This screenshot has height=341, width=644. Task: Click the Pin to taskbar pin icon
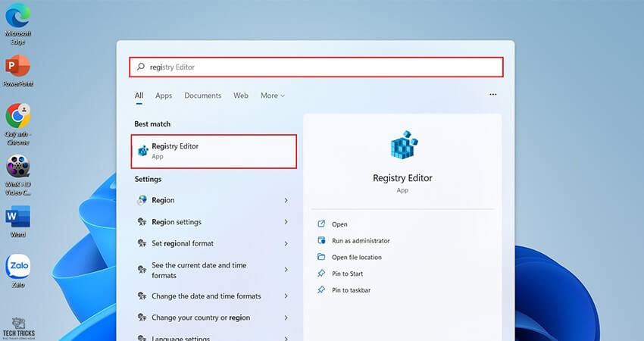click(321, 289)
